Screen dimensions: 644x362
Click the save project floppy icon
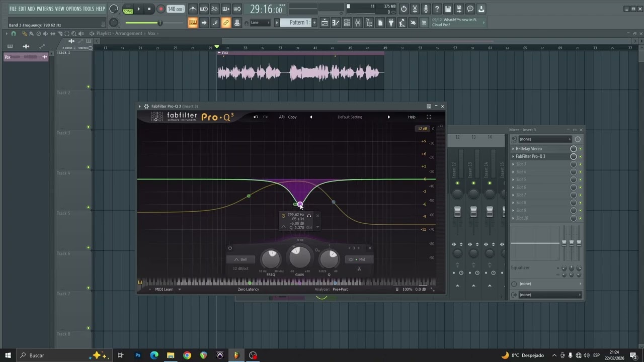pyautogui.click(x=448, y=9)
